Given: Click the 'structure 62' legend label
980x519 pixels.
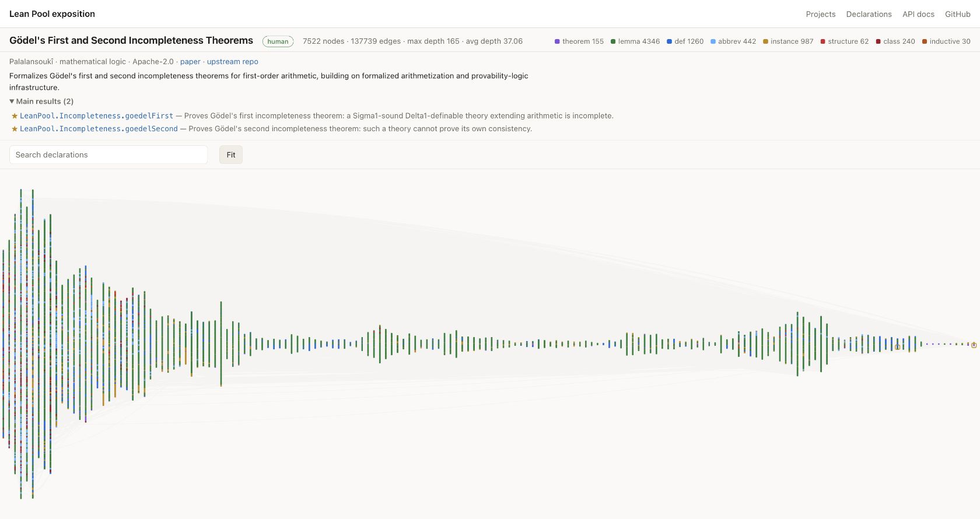Looking at the screenshot, I should (848, 41).
